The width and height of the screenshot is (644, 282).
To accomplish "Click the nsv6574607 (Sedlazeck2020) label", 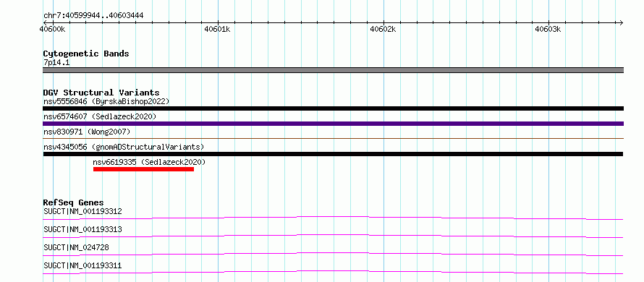I will [x=100, y=116].
